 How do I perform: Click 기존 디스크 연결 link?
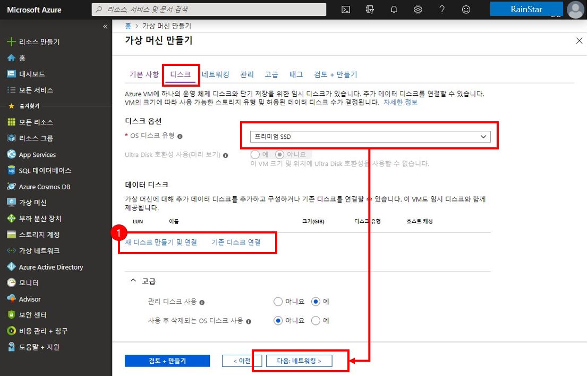coord(236,243)
